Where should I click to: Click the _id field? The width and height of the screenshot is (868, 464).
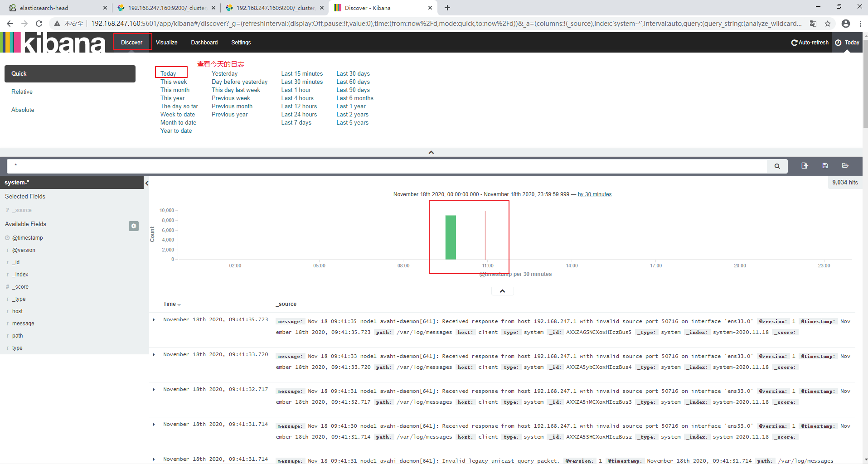click(x=16, y=262)
